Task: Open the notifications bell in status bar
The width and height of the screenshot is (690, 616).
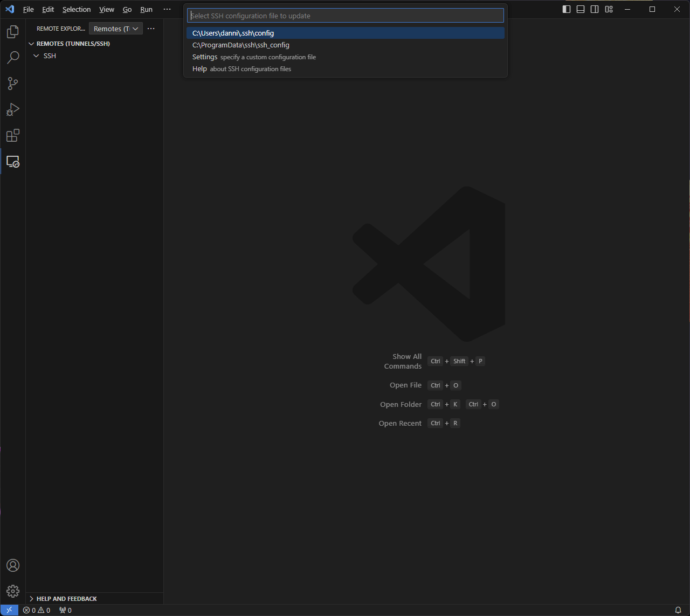Action: (x=678, y=610)
